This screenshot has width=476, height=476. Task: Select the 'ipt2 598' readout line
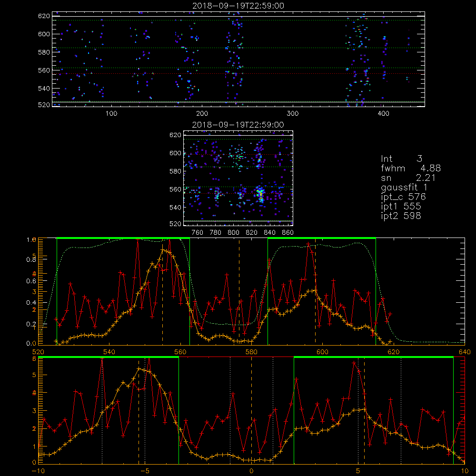[401, 216]
